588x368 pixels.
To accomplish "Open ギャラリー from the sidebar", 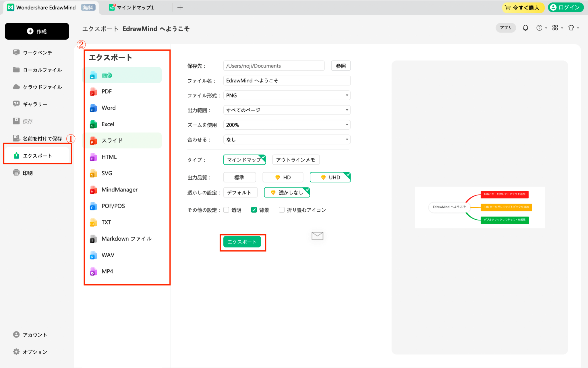I will click(x=34, y=104).
